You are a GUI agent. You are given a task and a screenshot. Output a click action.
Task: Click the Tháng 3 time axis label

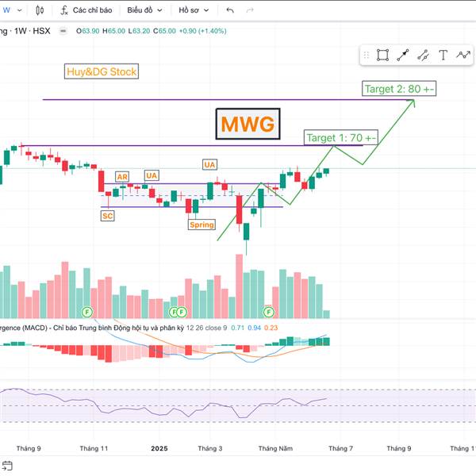coord(210,448)
